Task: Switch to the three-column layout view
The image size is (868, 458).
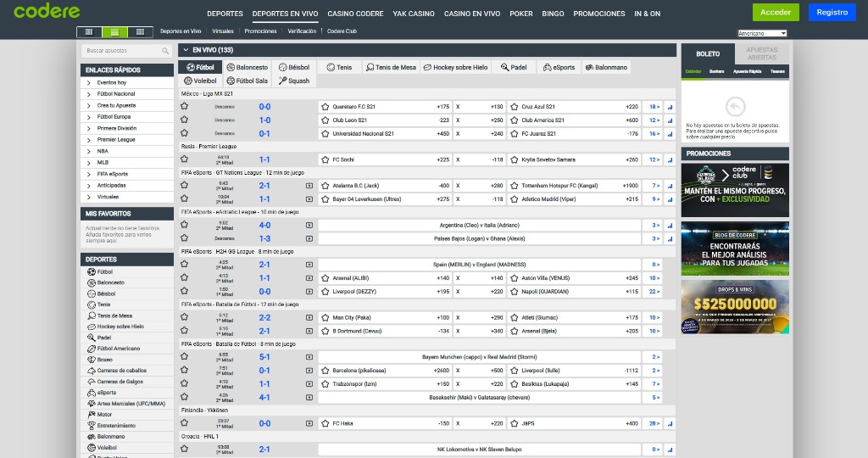Action: tap(139, 31)
